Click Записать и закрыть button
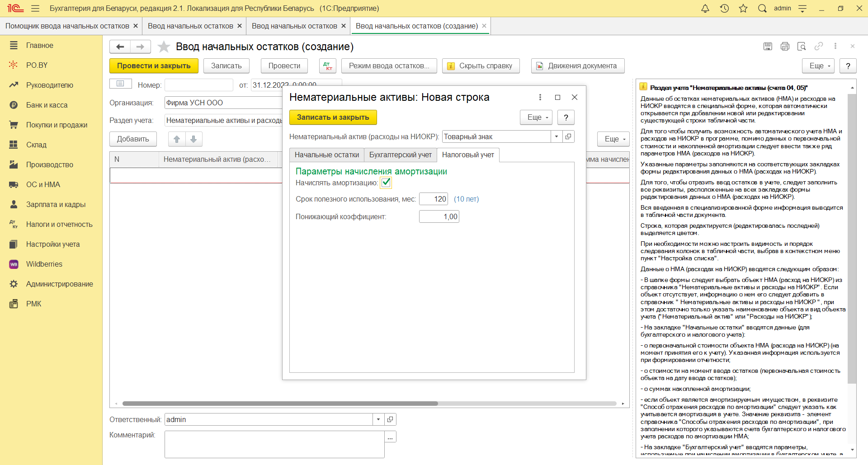The height and width of the screenshot is (465, 868). pos(333,117)
